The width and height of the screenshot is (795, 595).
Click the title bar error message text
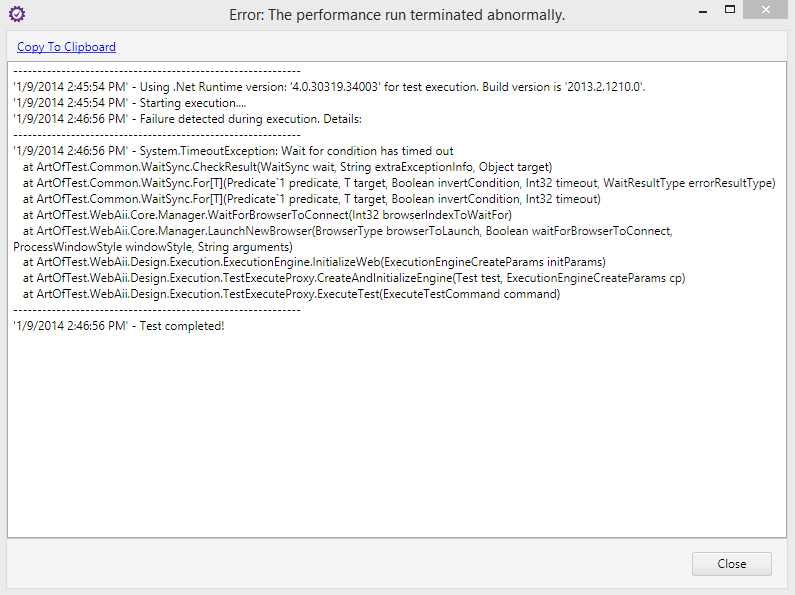tap(397, 15)
